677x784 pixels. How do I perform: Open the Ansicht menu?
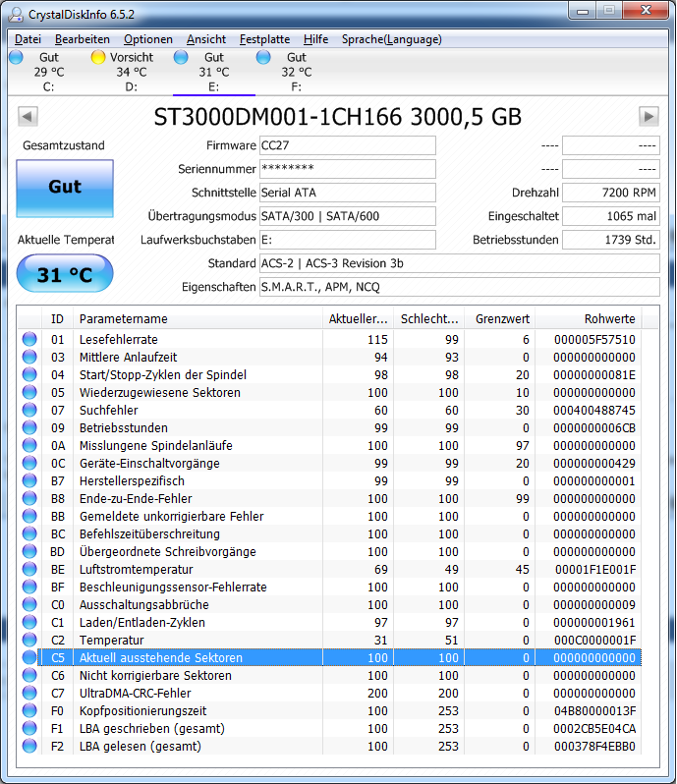coord(206,39)
